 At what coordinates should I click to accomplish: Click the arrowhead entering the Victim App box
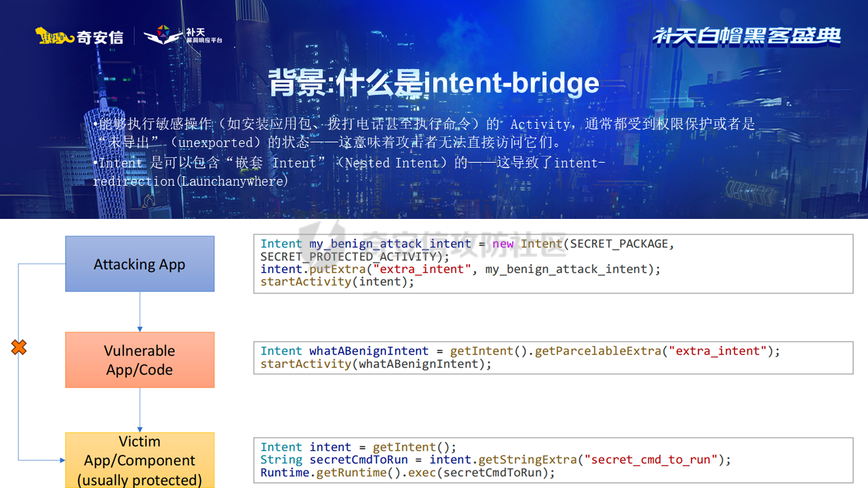[61, 460]
